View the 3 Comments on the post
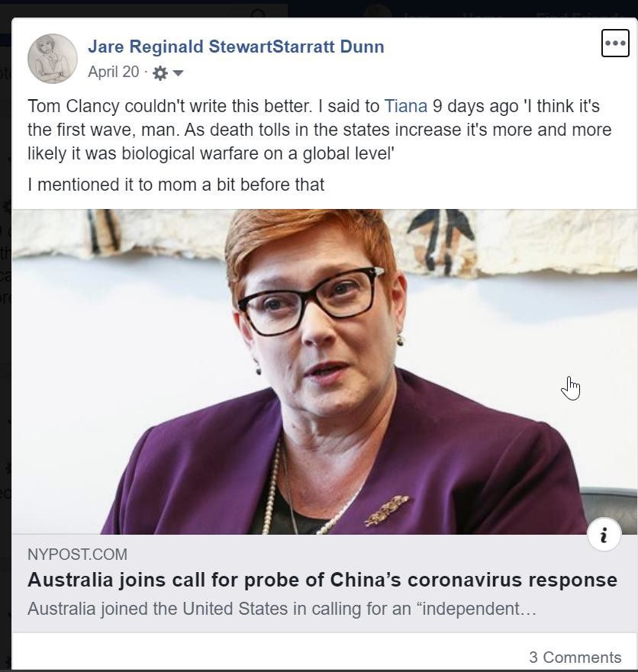The height and width of the screenshot is (672, 638). (x=575, y=657)
